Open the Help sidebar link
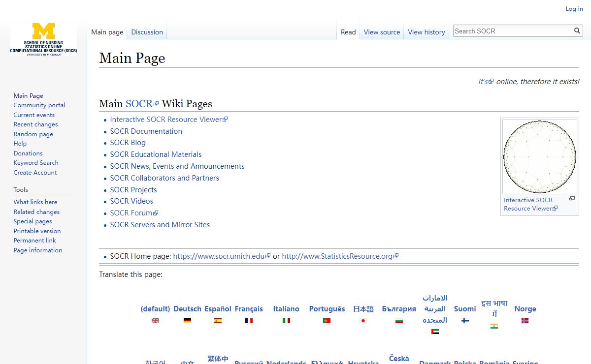This screenshot has width=591, height=364. tap(20, 144)
